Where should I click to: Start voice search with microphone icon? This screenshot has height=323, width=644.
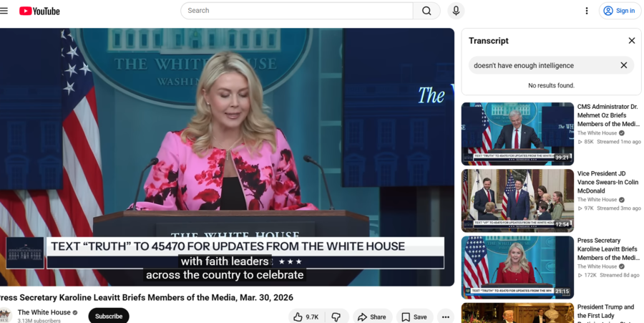coord(456,11)
